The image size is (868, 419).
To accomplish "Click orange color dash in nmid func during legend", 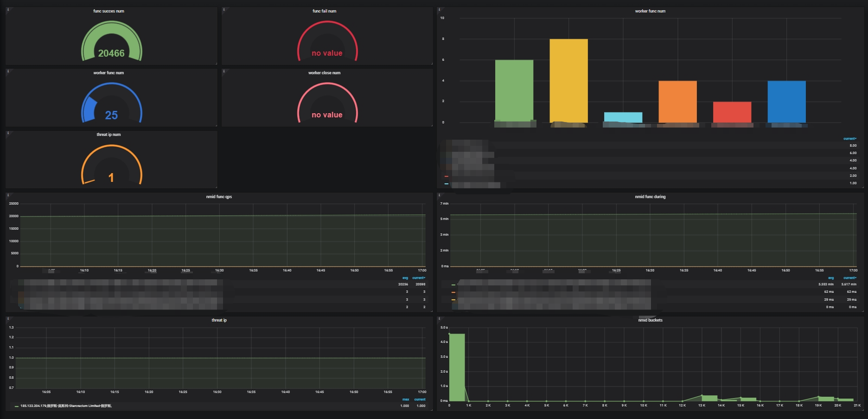I will [x=453, y=292].
